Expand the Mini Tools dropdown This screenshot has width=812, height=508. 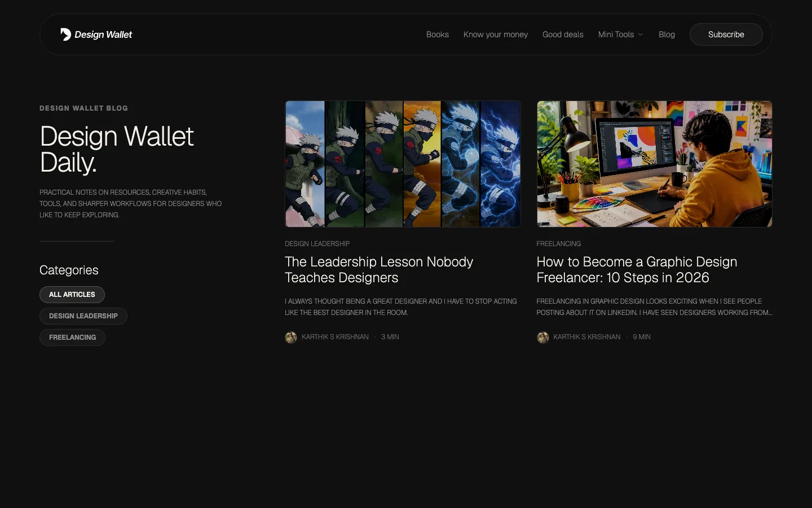pos(620,34)
